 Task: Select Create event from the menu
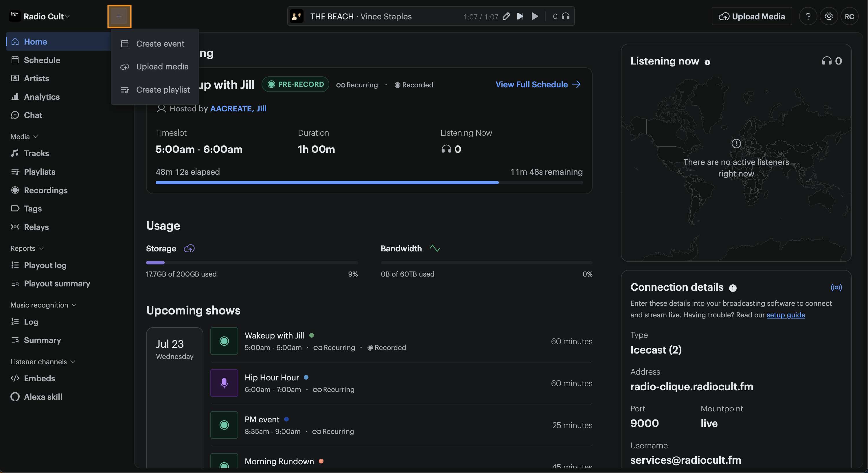point(155,43)
